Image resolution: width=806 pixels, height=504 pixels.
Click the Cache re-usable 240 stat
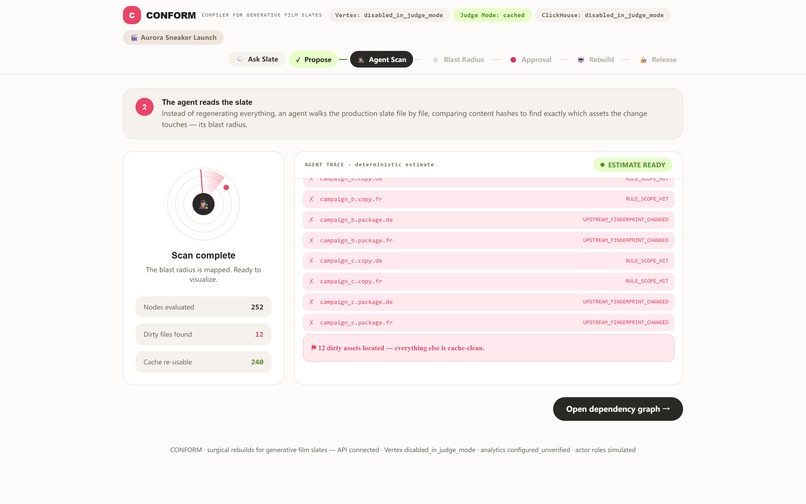tap(204, 362)
